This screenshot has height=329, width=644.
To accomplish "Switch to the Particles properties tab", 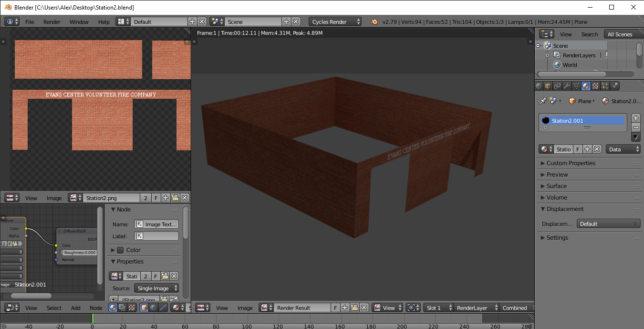I will pos(605,86).
